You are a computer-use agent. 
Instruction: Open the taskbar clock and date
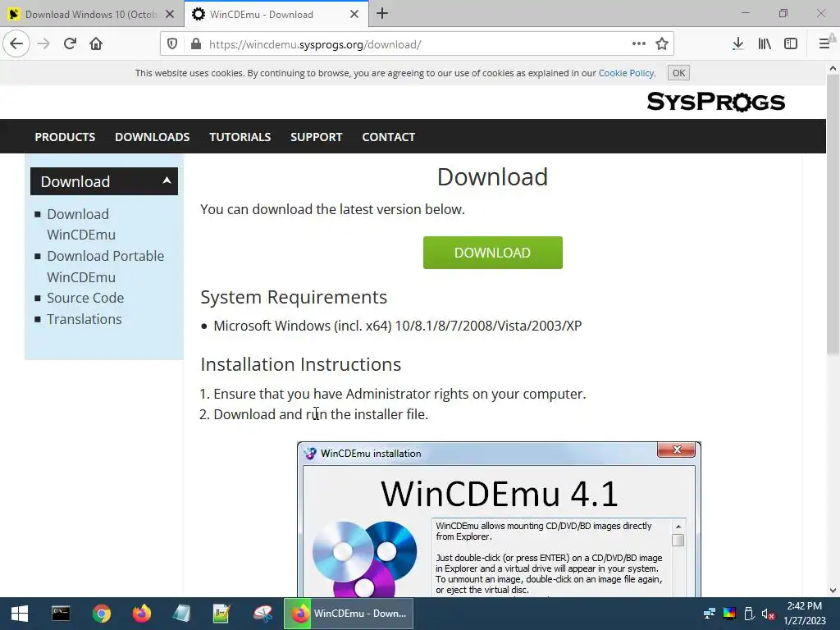pyautogui.click(x=804, y=614)
